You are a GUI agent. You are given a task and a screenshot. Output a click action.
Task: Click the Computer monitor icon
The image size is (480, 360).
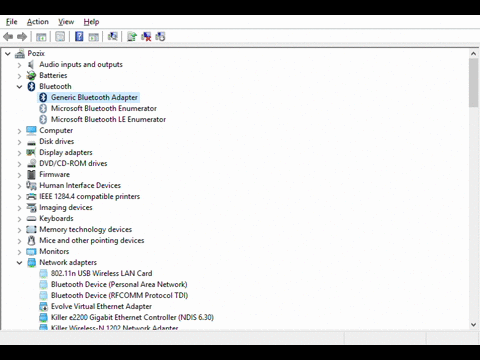(x=31, y=130)
